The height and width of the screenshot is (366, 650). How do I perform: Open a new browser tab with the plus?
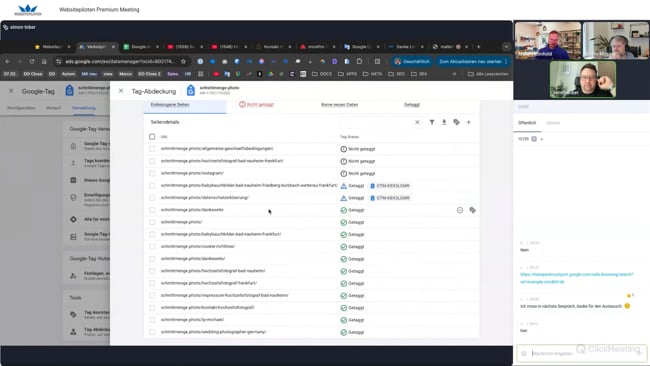[478, 47]
